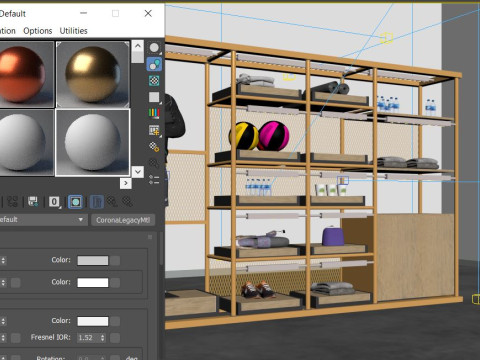Image resolution: width=480 pixels, height=360 pixels.
Task: Click the map button beside Fresnel IOR
Action: pos(115,338)
